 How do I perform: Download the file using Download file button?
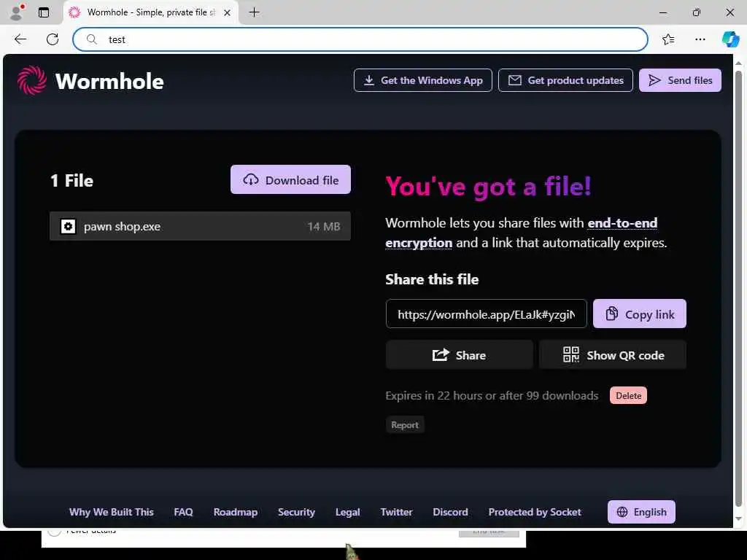(x=290, y=179)
